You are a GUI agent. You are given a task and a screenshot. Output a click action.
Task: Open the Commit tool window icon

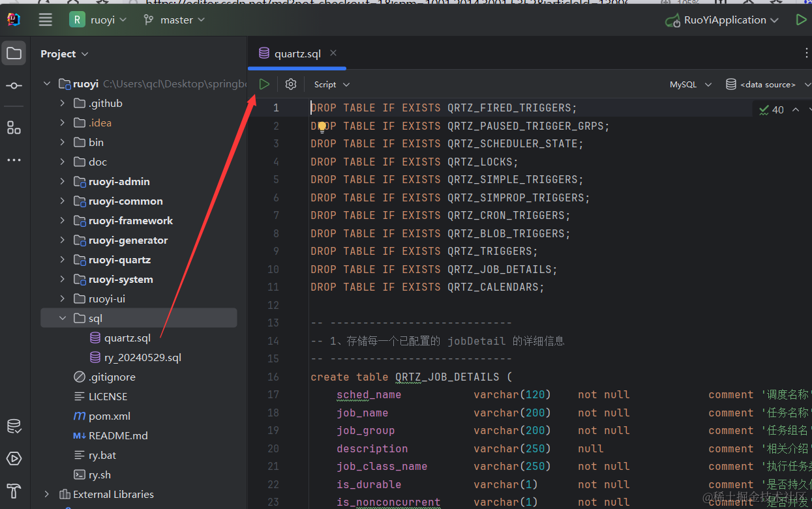pyautogui.click(x=14, y=86)
